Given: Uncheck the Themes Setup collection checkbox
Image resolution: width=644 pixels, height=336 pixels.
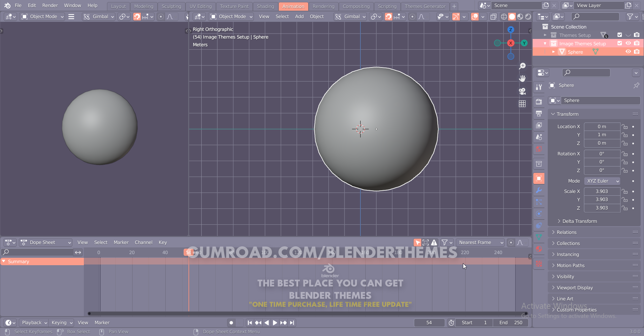Looking at the screenshot, I should coord(620,35).
